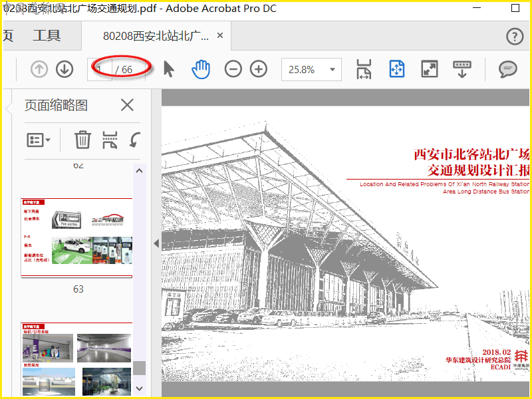The width and height of the screenshot is (532, 399).
Task: Click the fit width scrolling icon
Action: click(x=364, y=69)
